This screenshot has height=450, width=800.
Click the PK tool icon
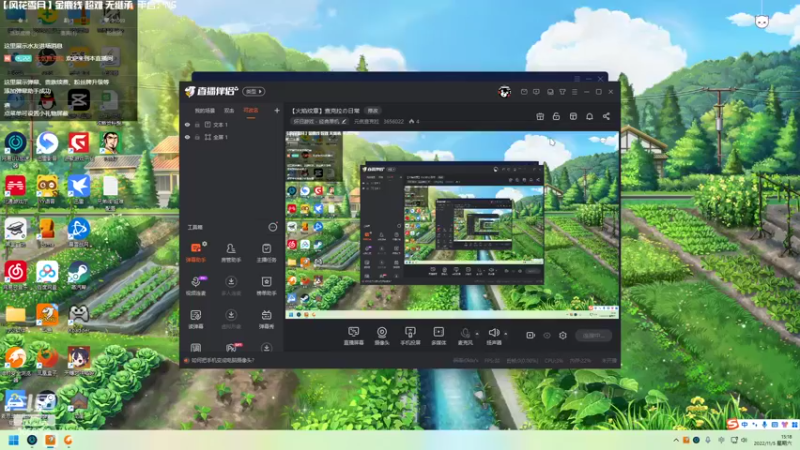pyautogui.click(x=231, y=348)
